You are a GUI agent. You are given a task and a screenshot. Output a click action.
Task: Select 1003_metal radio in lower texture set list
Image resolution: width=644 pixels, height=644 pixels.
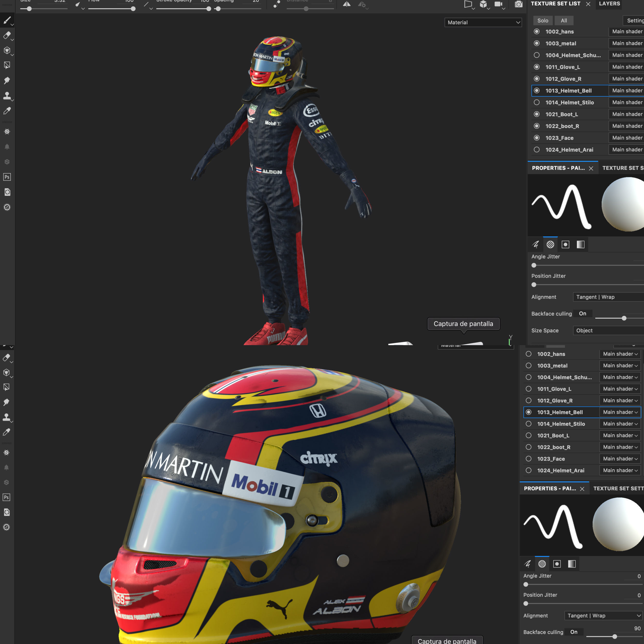pyautogui.click(x=529, y=365)
